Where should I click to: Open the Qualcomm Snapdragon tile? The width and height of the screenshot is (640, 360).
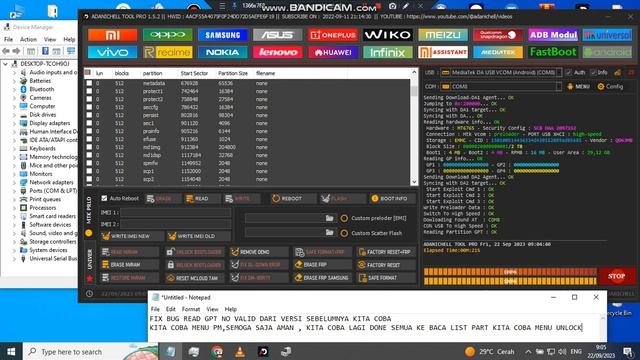[498, 35]
